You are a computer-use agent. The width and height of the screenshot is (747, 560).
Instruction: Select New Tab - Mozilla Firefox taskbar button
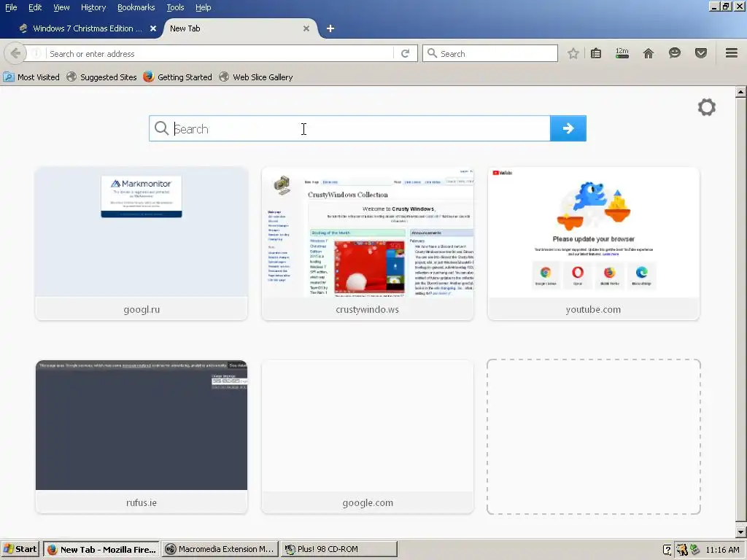[x=101, y=549]
